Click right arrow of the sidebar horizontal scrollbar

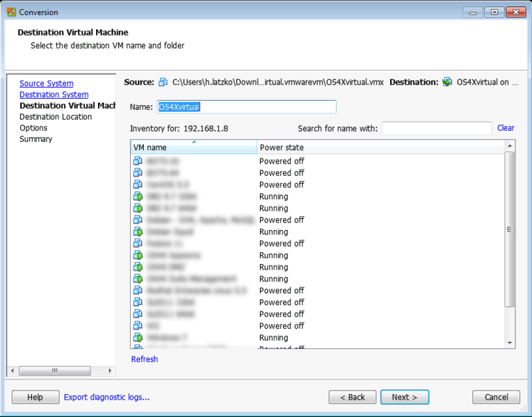pos(108,370)
